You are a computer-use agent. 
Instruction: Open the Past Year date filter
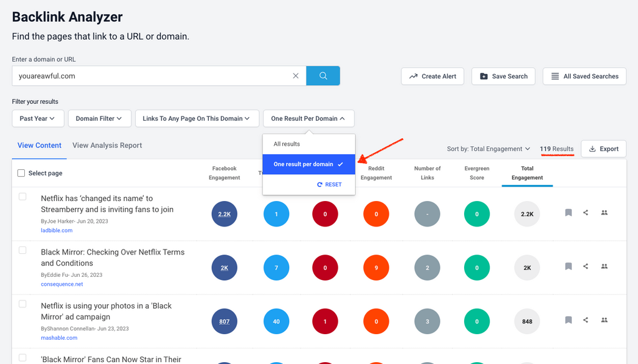coord(37,118)
